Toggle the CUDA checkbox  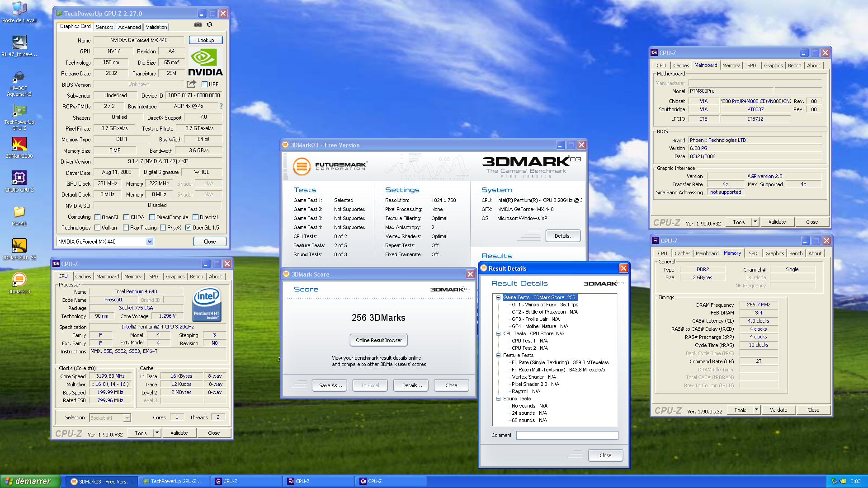126,217
